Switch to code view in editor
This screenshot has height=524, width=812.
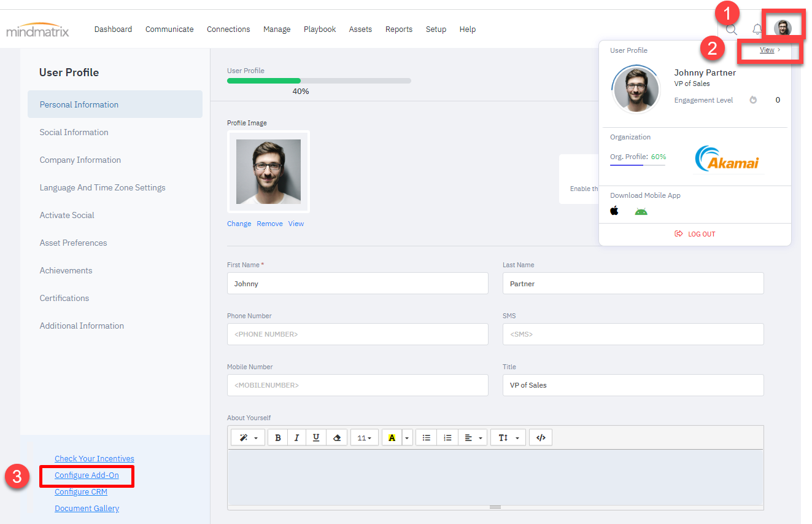[x=541, y=438]
